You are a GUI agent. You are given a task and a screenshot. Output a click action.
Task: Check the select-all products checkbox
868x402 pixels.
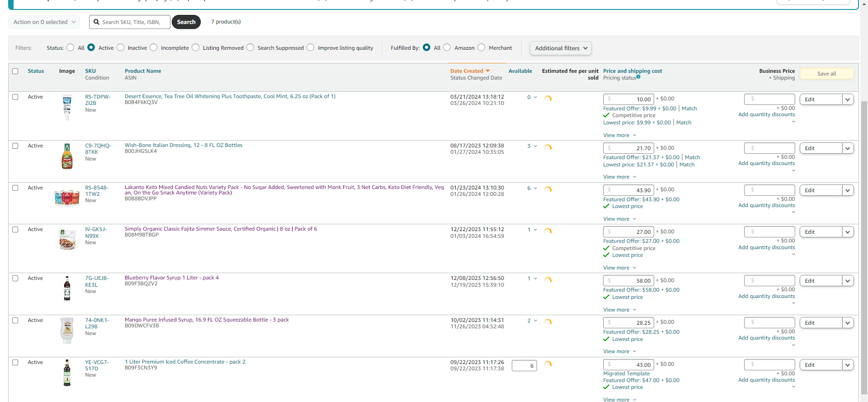(x=15, y=71)
